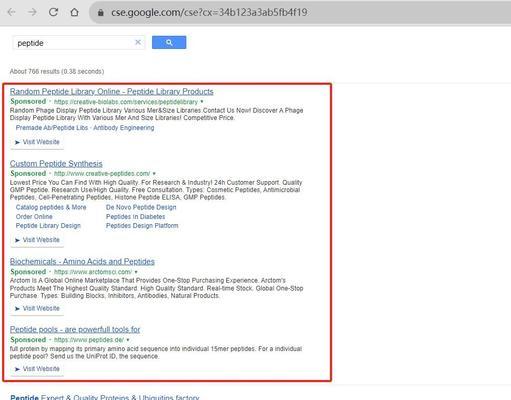This screenshot has height=400, width=511.
Task: Open Random Peptide Library Online result title
Action: [112, 91]
